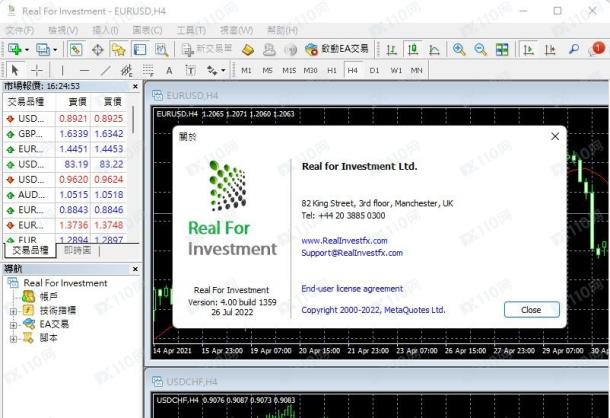Open the 文件(F) menu
Viewport: 610px width, 418px height.
click(x=20, y=30)
